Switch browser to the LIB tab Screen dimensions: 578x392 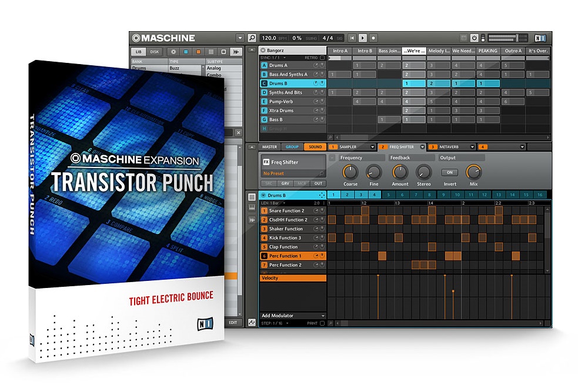[138, 52]
